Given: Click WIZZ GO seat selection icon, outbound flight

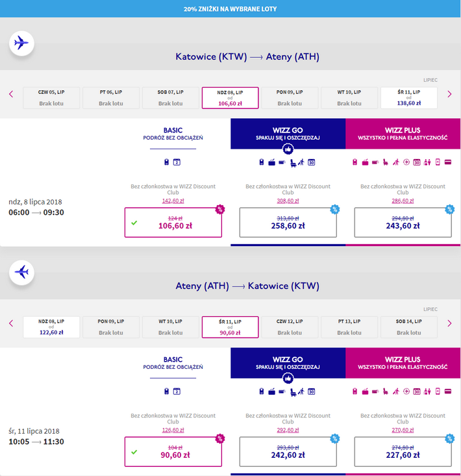Looking at the screenshot, I should [293, 163].
